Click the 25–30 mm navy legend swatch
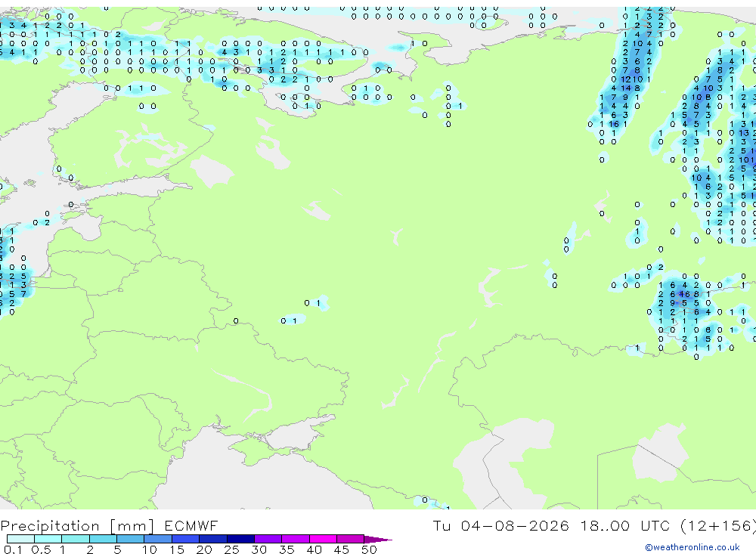Viewport: 756px width, 554px height. tap(240, 539)
